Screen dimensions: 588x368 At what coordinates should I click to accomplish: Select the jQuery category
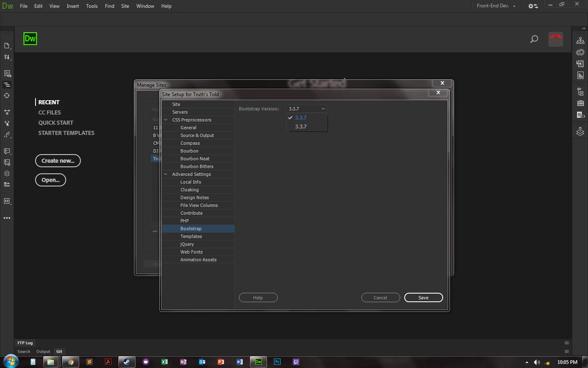pyautogui.click(x=198, y=244)
